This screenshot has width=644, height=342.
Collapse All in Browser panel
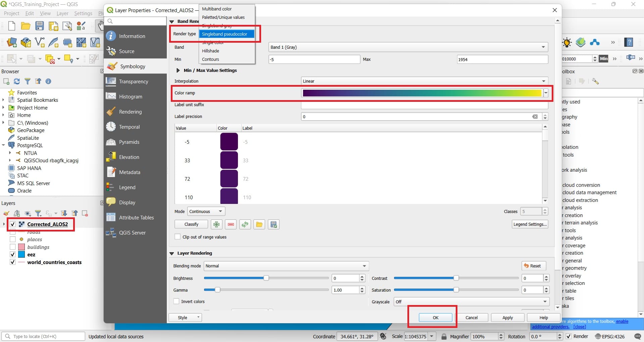[38, 81]
